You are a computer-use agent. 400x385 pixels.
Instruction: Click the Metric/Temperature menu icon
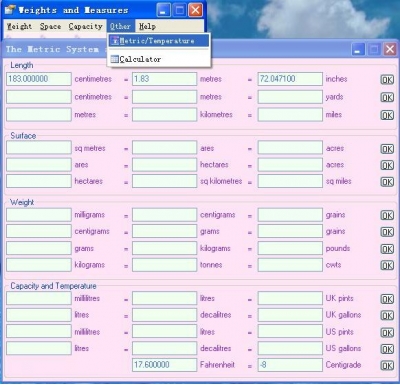click(x=115, y=41)
